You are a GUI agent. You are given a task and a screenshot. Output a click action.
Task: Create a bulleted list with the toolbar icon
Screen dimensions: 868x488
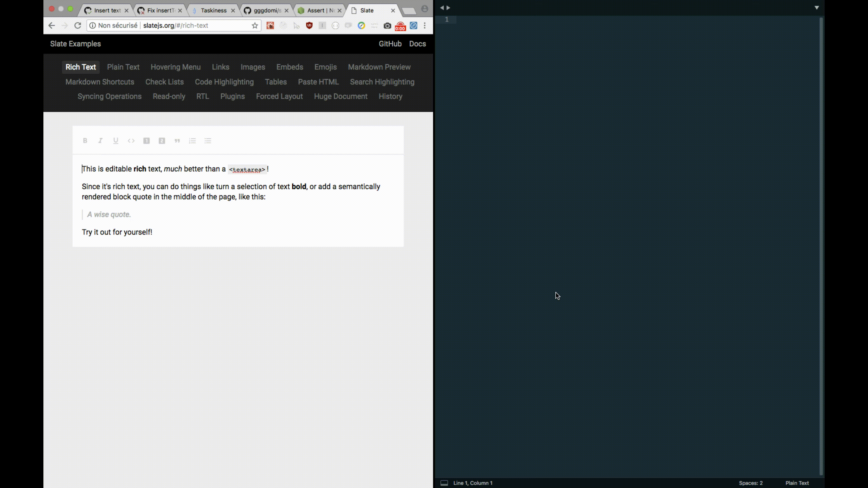[x=208, y=141]
